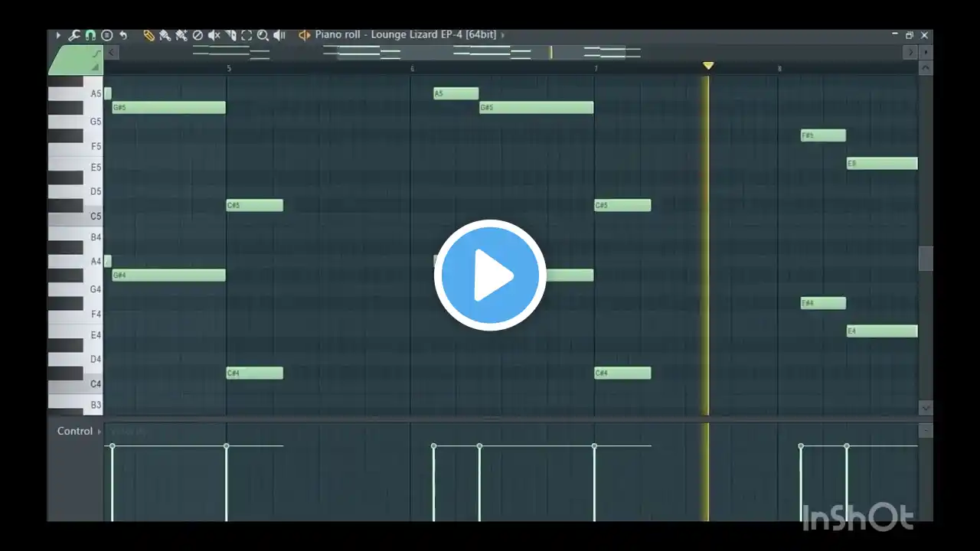Select the G#5 note ending at bar 7
980x551 pixels.
point(536,108)
